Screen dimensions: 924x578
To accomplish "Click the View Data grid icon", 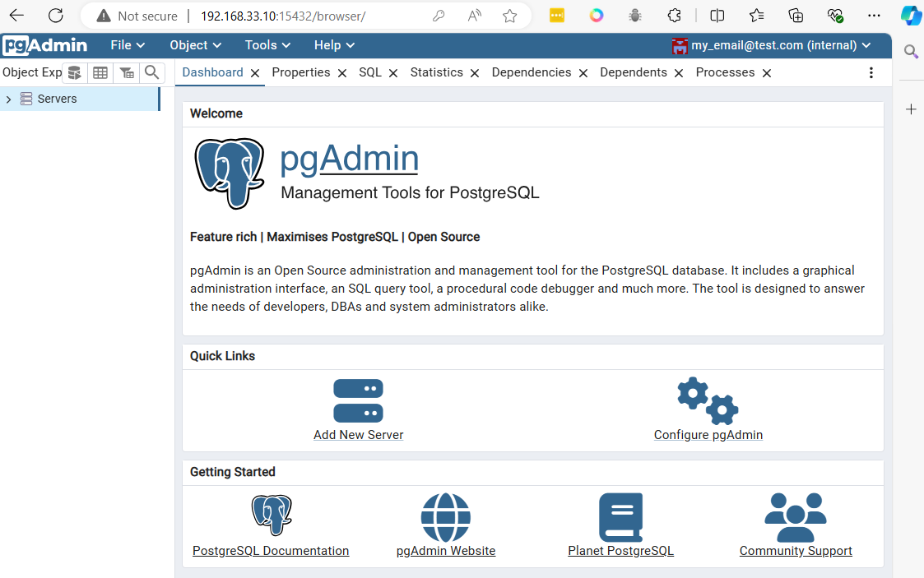I will pos(100,72).
